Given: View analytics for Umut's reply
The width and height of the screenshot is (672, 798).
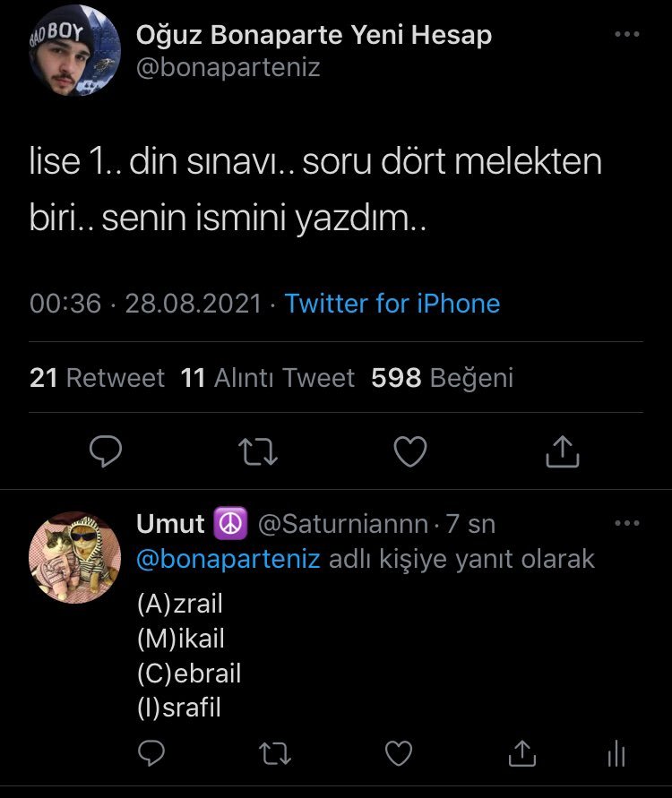Looking at the screenshot, I should tap(616, 755).
